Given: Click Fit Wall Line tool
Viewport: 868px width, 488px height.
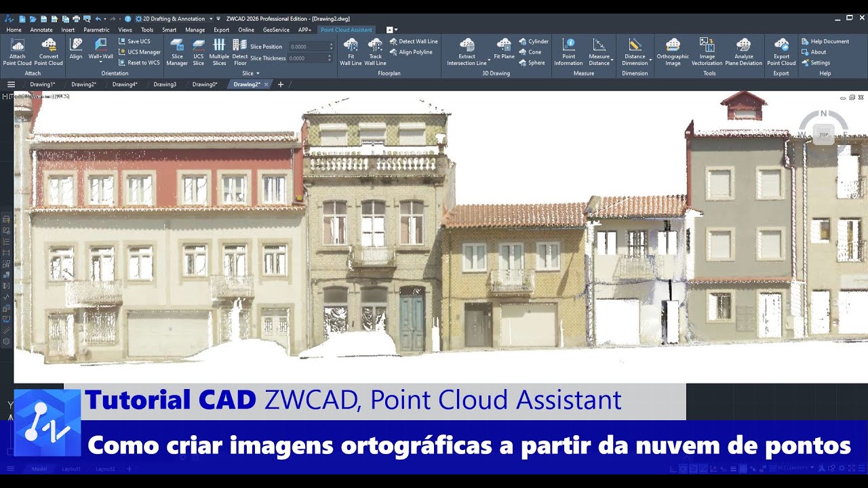Looking at the screenshot, I should (x=351, y=52).
